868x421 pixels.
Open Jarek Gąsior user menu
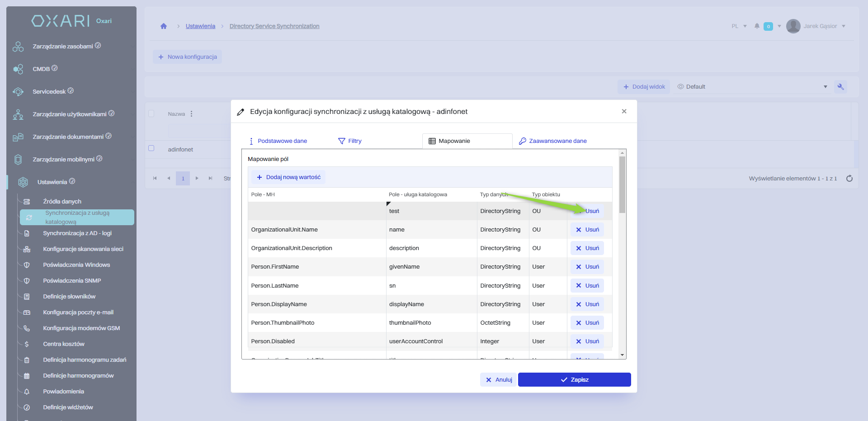pos(816,26)
